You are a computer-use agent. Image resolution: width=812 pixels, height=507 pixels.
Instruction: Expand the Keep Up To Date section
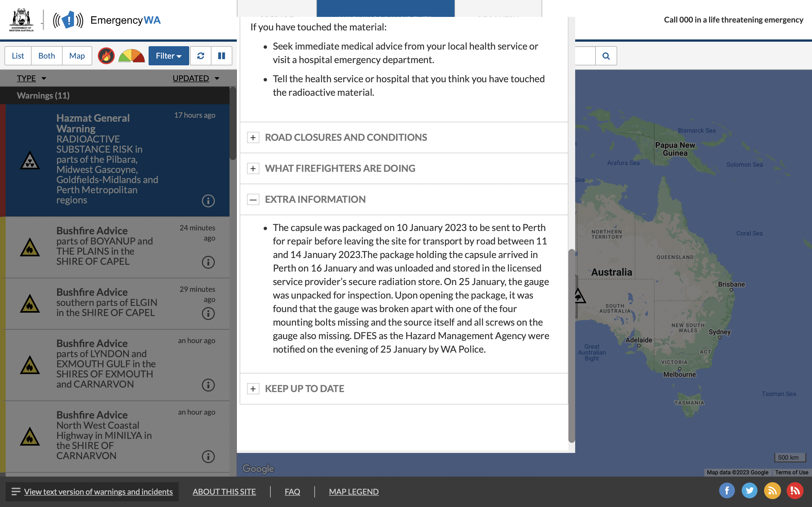point(253,389)
